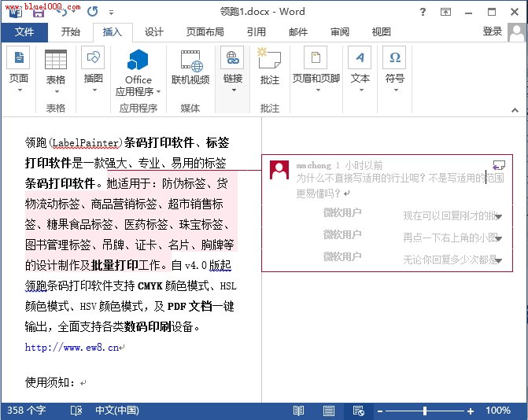Click the 使用须知 heading text
Screen dimensions: 528x420
coord(50,382)
